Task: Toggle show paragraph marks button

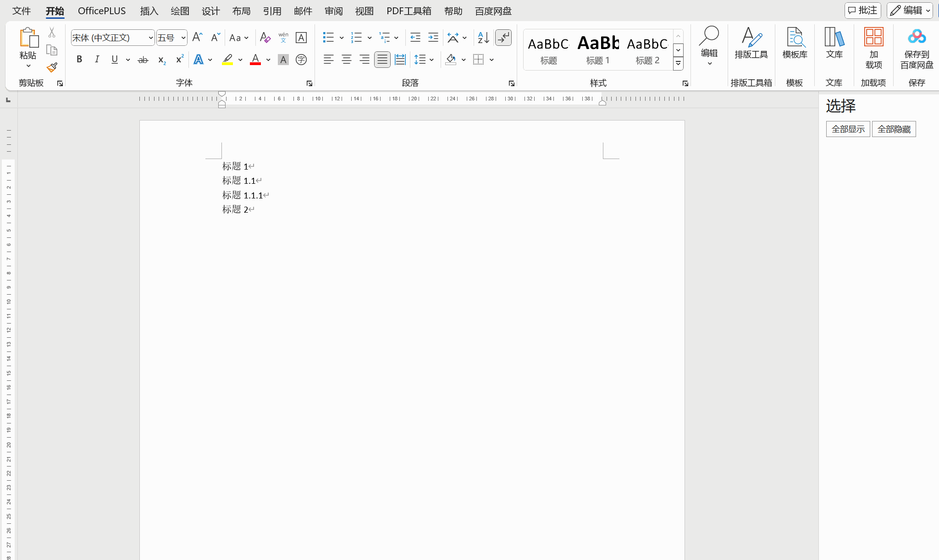Action: (x=503, y=38)
